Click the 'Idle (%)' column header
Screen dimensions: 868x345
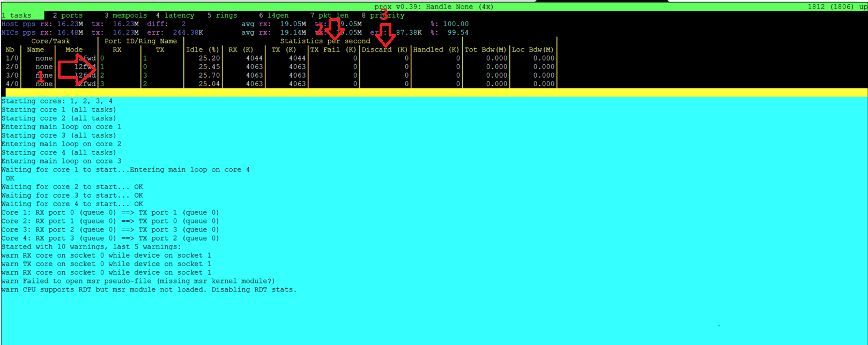point(203,50)
